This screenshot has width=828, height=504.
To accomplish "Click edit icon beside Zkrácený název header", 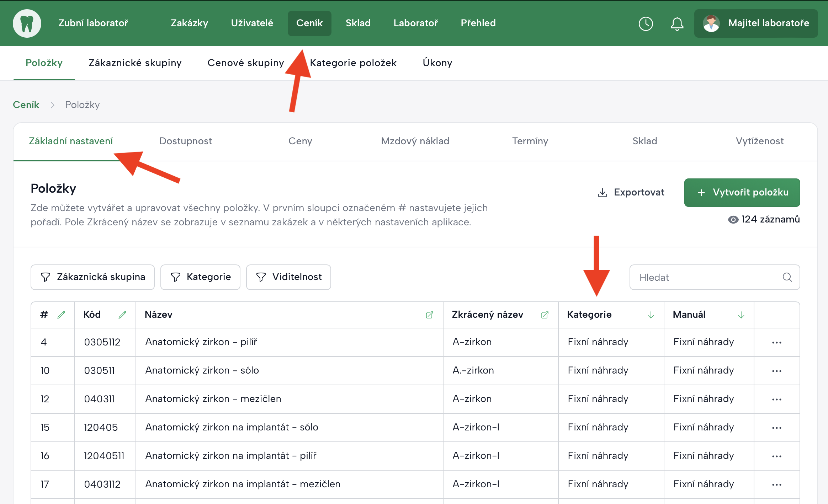I will [x=545, y=315].
